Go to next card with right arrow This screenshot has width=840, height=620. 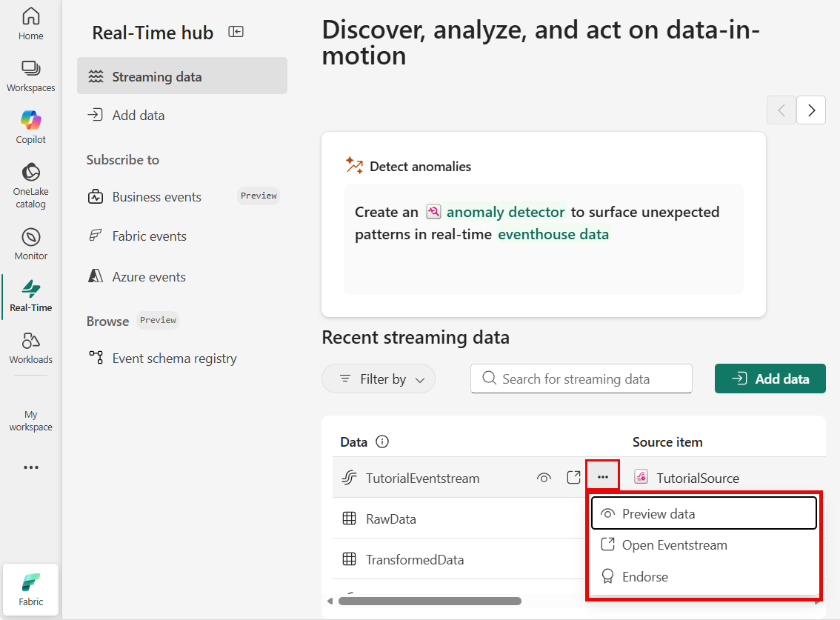811,110
